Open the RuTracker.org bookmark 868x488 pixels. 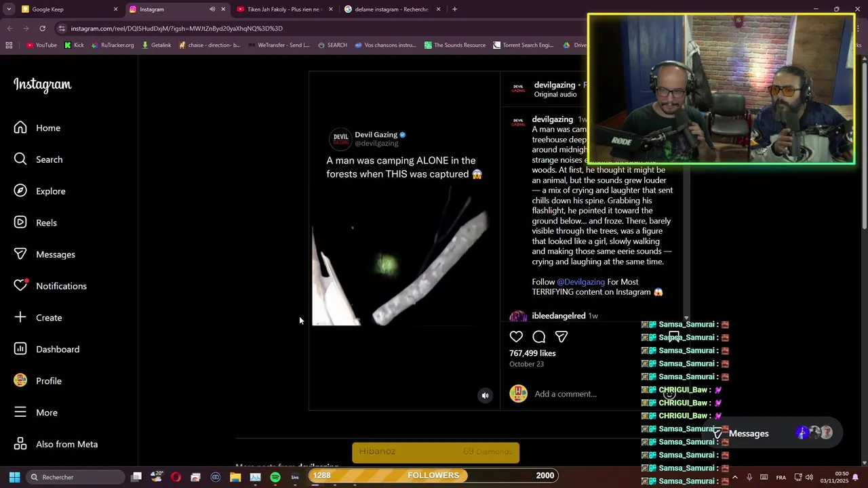point(112,45)
